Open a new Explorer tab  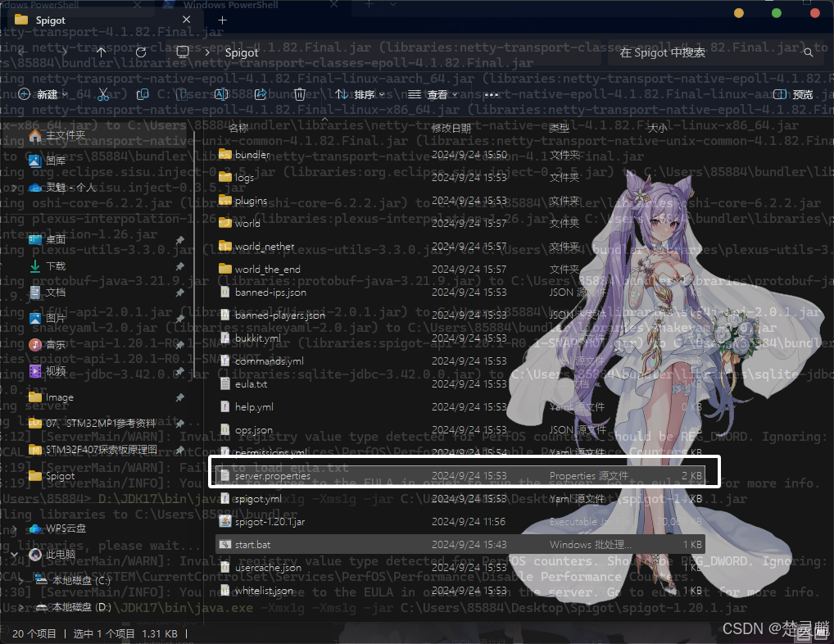[x=222, y=20]
